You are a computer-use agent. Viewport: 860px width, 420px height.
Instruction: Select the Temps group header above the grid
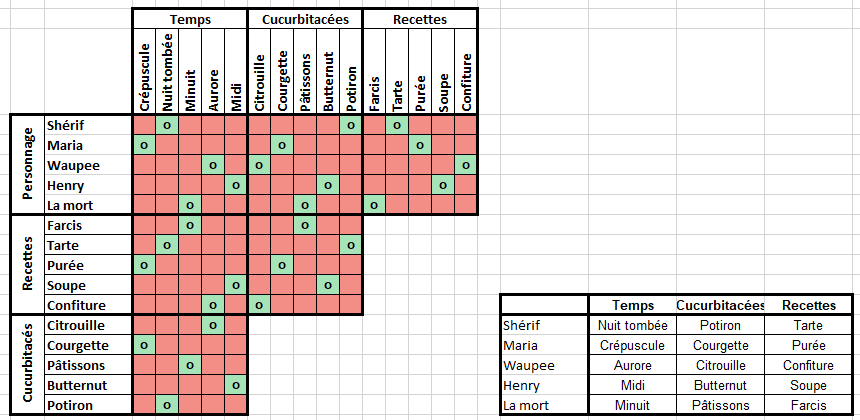[x=190, y=19]
